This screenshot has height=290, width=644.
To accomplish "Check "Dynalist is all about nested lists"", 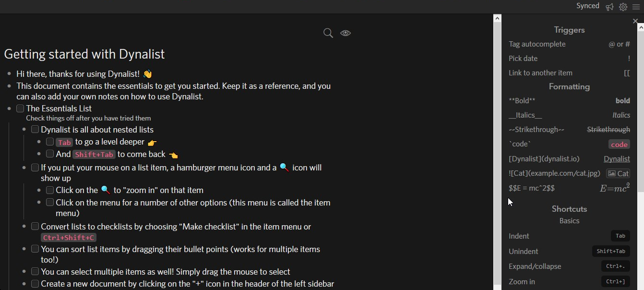I will coord(35,130).
